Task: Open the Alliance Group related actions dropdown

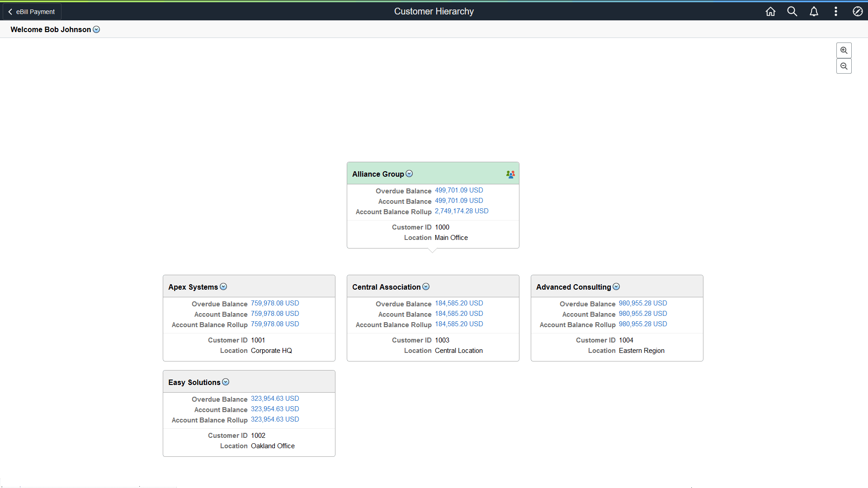Action: click(x=409, y=174)
